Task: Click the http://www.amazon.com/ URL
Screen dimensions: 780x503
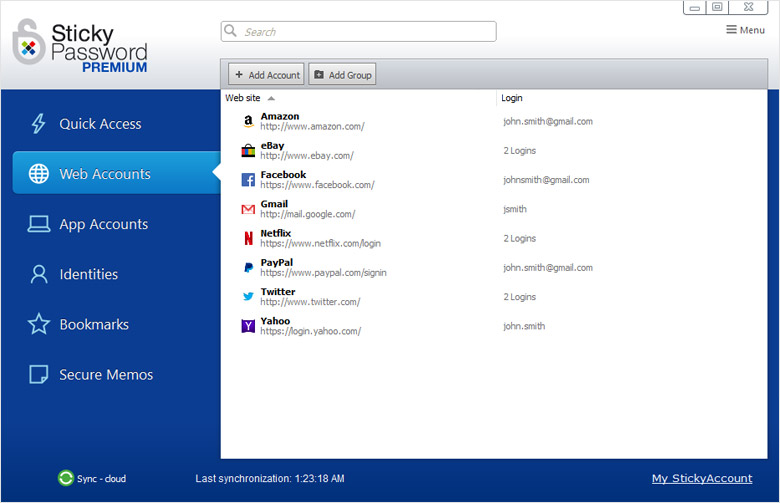Action: [x=312, y=127]
